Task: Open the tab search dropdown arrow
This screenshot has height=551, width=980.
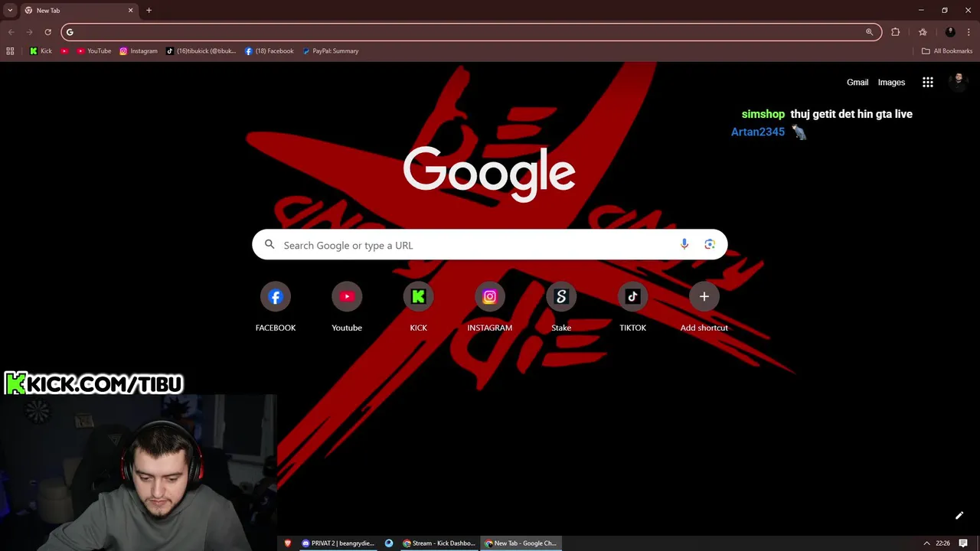Action: 10,11
